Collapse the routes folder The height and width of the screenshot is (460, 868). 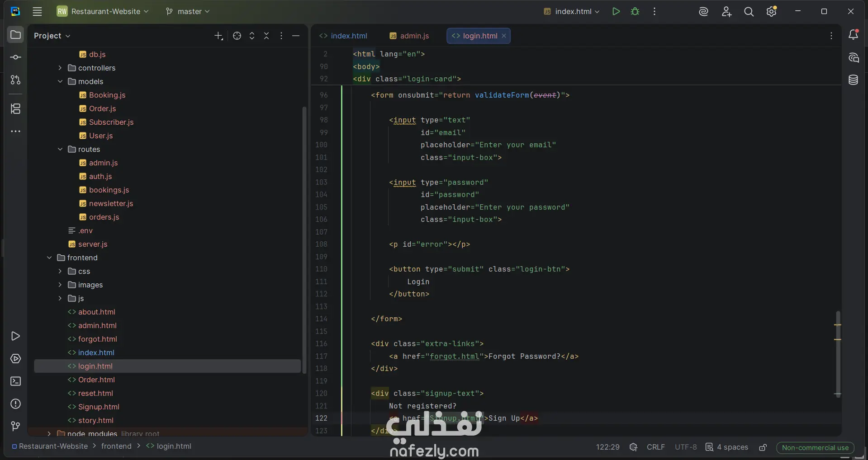tap(60, 149)
